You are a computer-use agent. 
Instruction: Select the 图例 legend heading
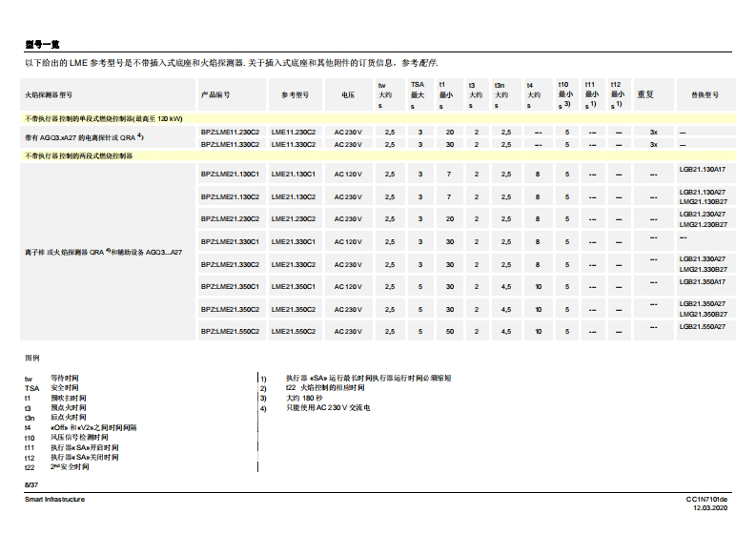[31, 358]
